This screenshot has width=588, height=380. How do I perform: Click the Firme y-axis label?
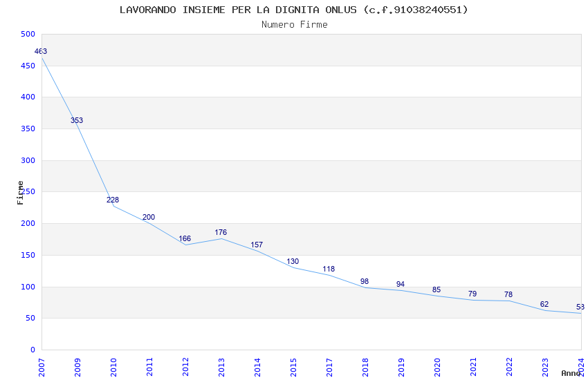[x=21, y=193]
